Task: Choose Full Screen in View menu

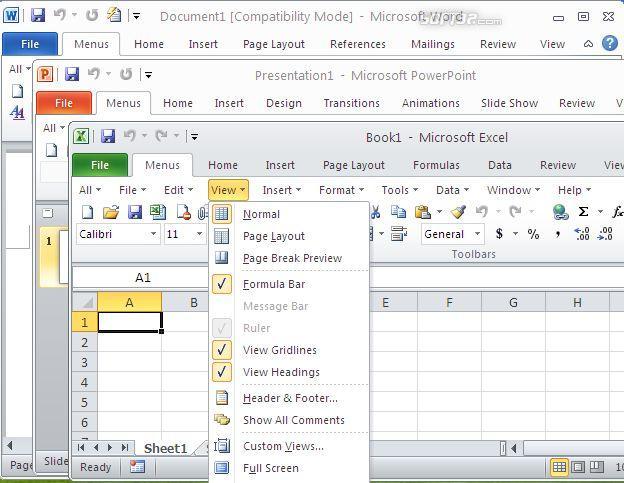Action: pos(289,468)
